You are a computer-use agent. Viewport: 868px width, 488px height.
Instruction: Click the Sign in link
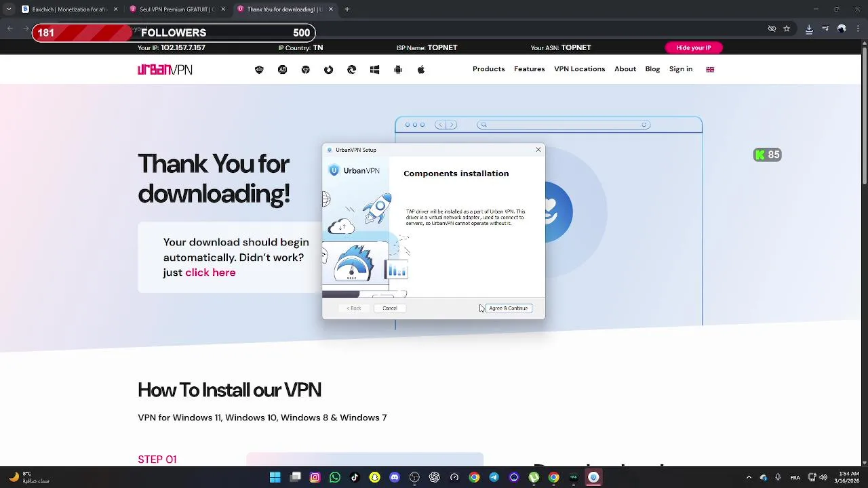(x=681, y=69)
